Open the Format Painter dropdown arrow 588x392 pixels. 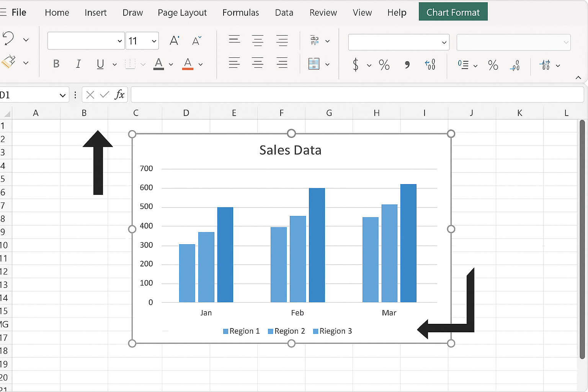(26, 63)
